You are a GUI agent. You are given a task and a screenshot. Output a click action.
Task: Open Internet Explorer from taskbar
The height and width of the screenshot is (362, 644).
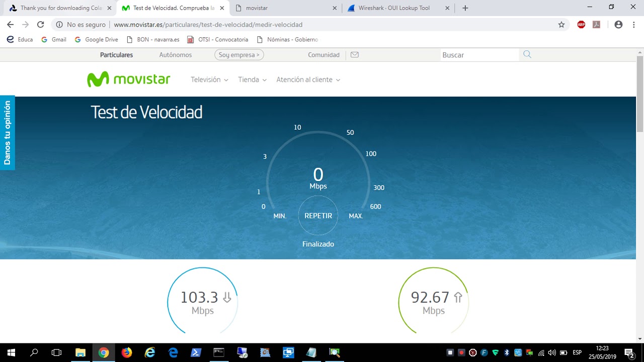tap(149, 352)
